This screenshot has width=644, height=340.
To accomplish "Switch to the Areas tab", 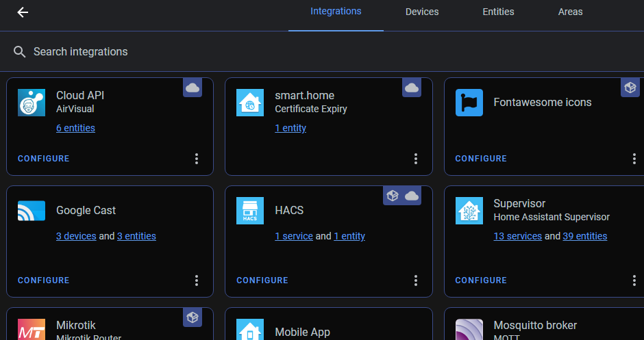I will point(570,12).
